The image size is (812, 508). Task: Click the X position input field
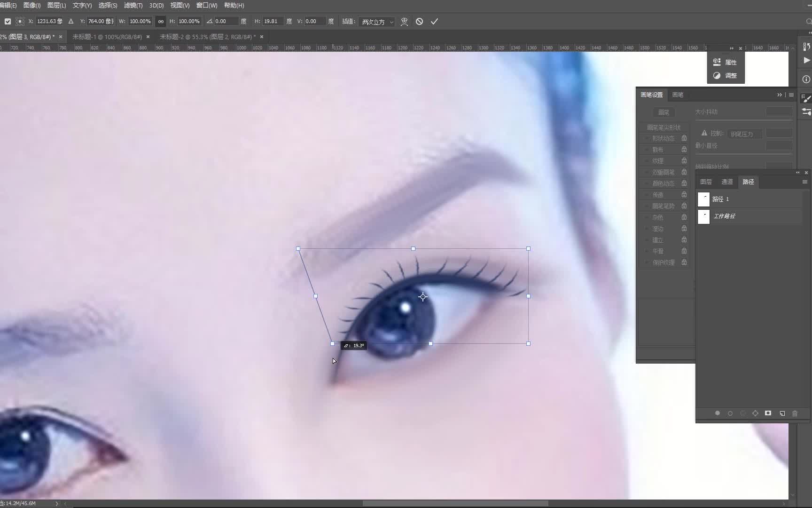(x=49, y=22)
